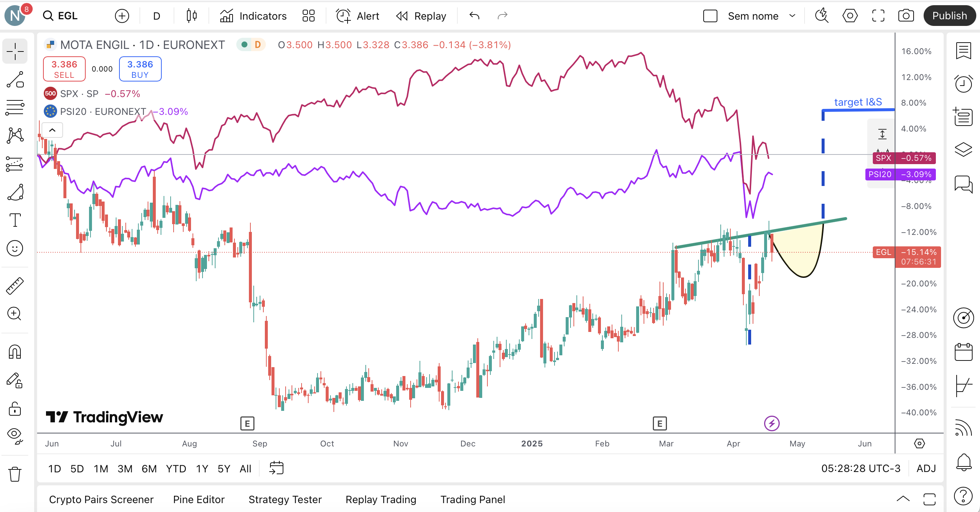Select the Text annotation tool
The image size is (980, 512).
[x=15, y=220]
